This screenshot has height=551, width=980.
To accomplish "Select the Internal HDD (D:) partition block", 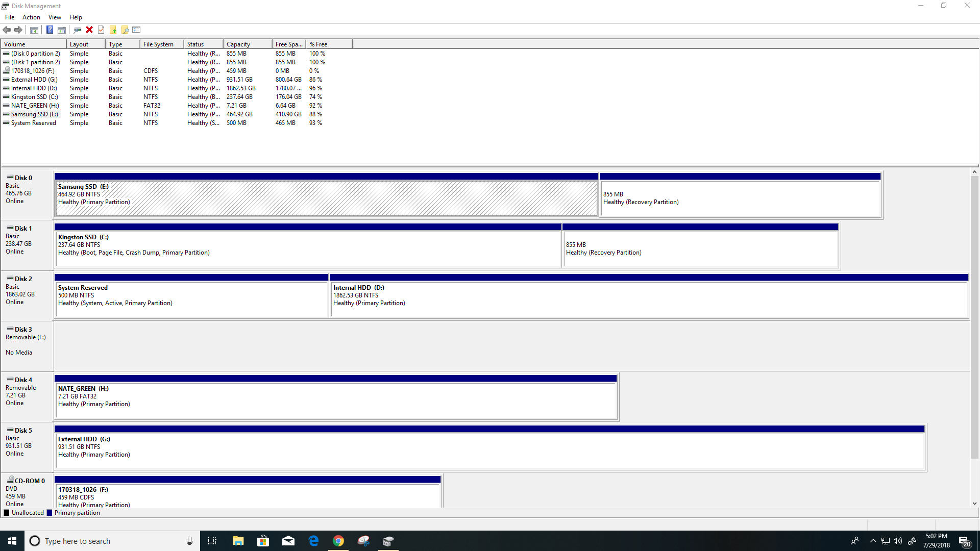I will tap(649, 296).
